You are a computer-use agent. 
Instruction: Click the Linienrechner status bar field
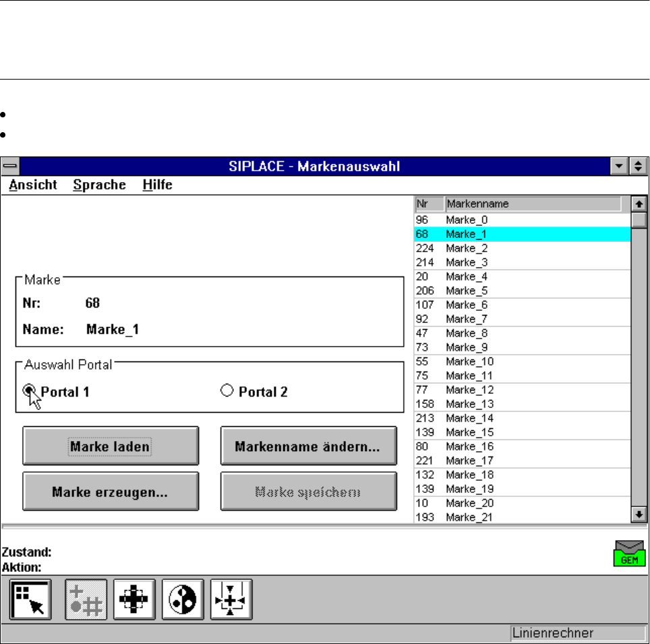pyautogui.click(x=578, y=633)
